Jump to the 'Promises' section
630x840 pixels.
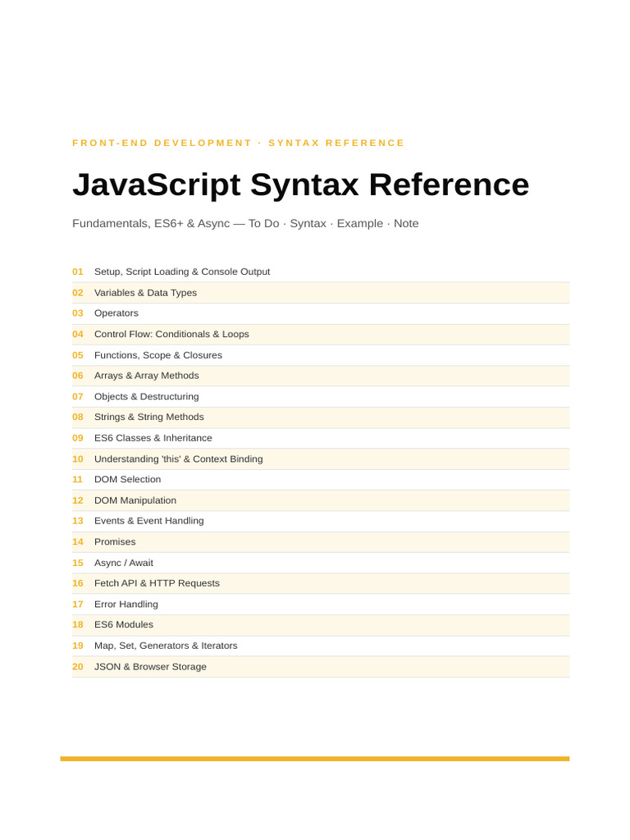point(321,542)
